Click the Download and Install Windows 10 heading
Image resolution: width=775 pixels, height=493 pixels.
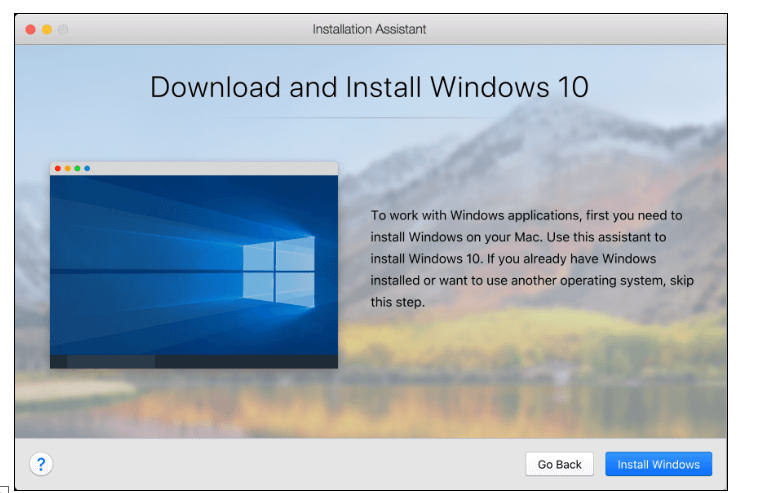point(369,88)
